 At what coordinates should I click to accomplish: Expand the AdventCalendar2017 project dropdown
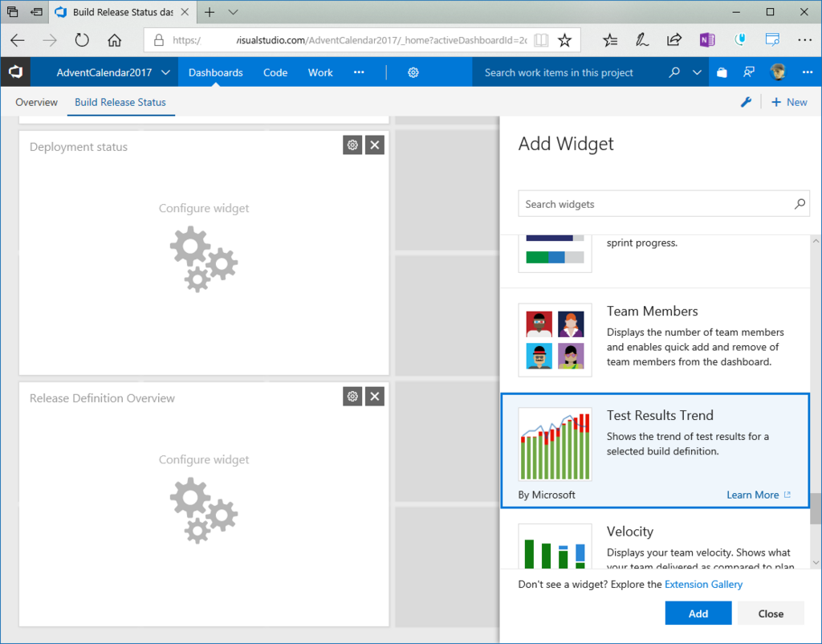(x=113, y=72)
